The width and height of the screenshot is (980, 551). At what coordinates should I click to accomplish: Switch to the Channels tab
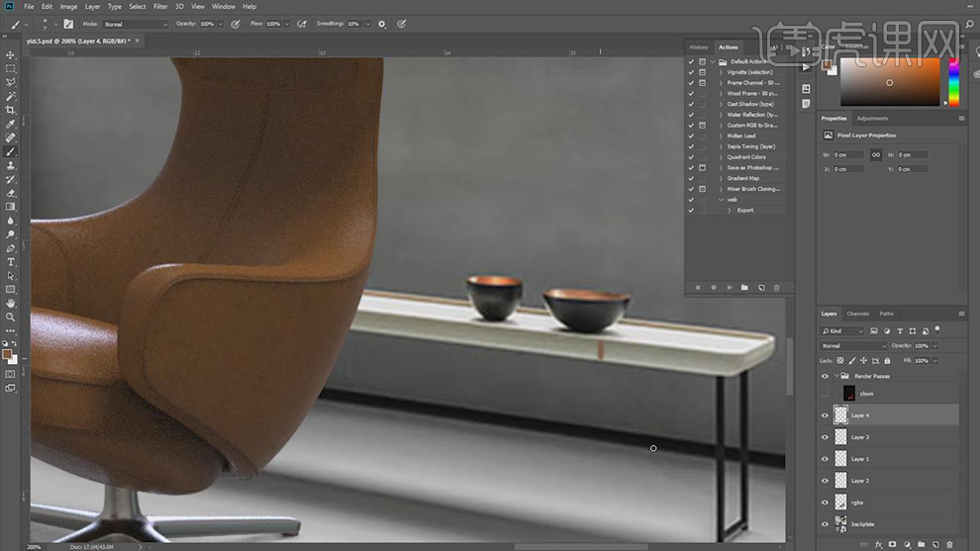pyautogui.click(x=857, y=314)
